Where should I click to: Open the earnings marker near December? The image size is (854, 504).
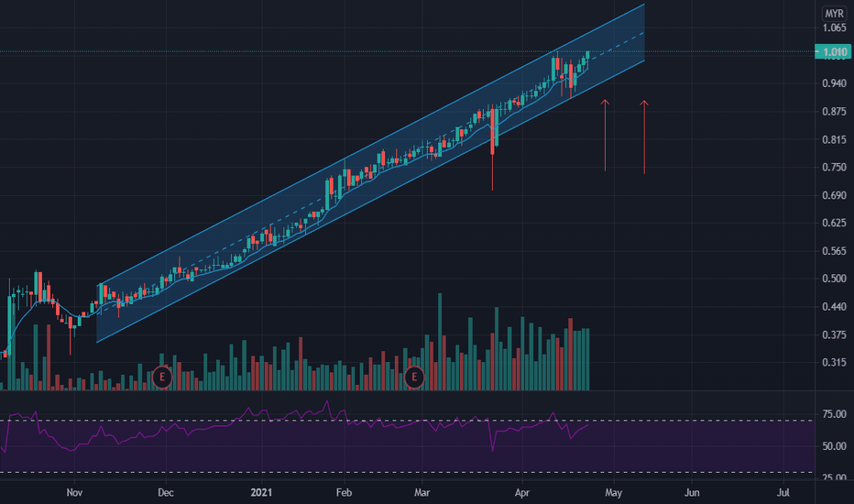162,377
